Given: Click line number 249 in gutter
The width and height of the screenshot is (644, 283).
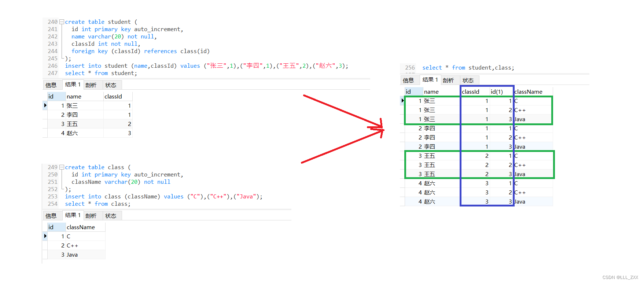Looking at the screenshot, I should (x=52, y=167).
